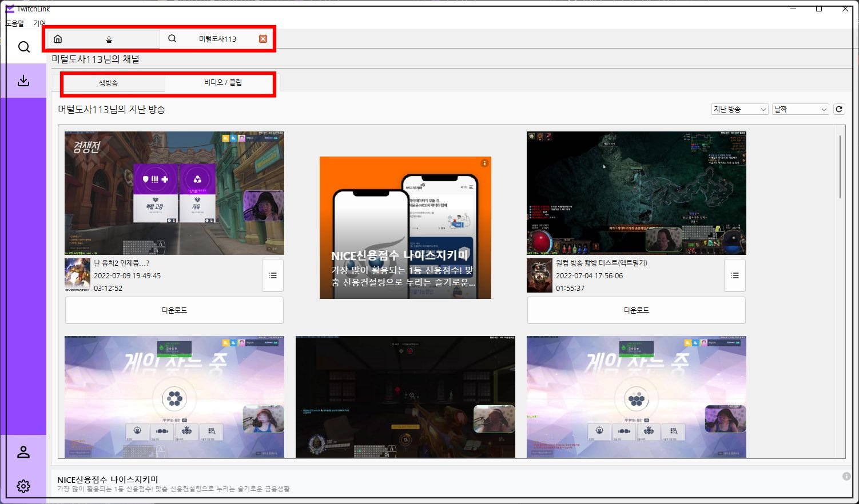Open the search page from sidebar
This screenshot has height=504, width=859.
tap(23, 47)
